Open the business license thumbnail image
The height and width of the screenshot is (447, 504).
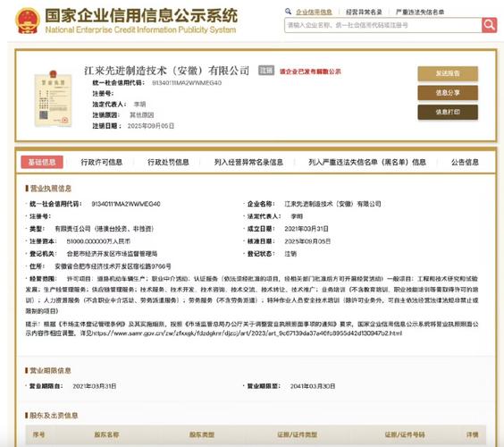(54, 98)
